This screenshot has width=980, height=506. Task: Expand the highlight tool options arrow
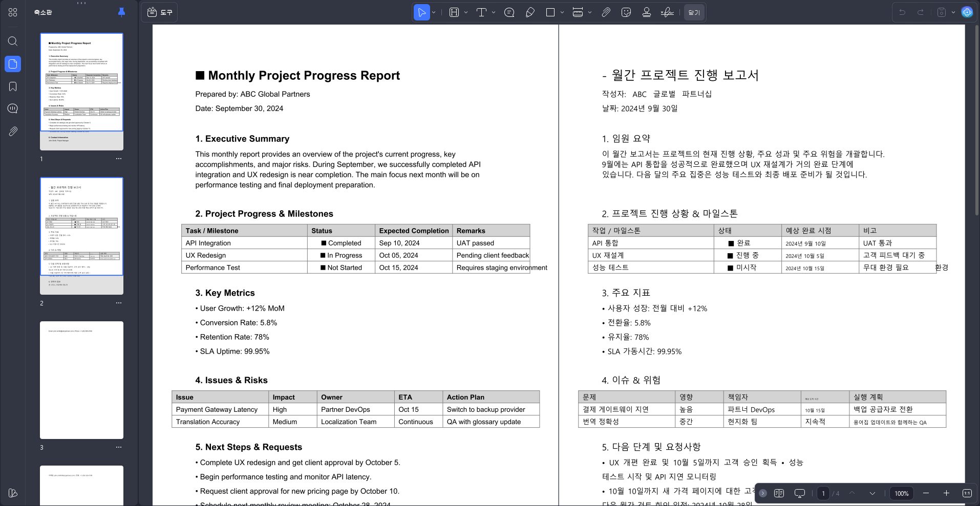[466, 12]
